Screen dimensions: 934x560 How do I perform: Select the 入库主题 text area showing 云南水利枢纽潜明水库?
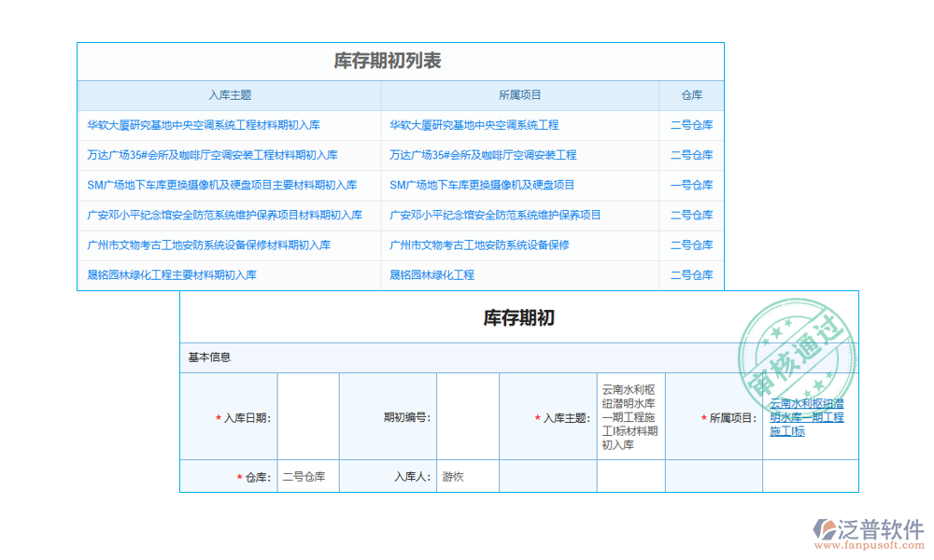630,415
